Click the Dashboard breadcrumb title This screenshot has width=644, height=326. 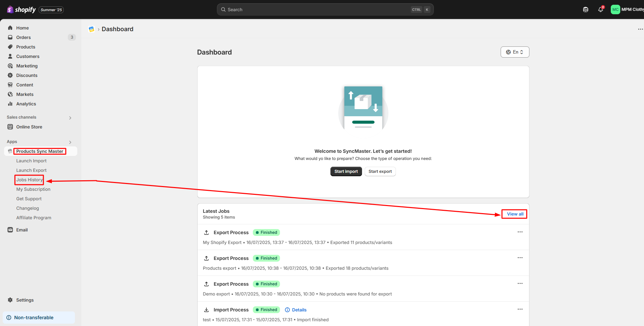pos(118,29)
